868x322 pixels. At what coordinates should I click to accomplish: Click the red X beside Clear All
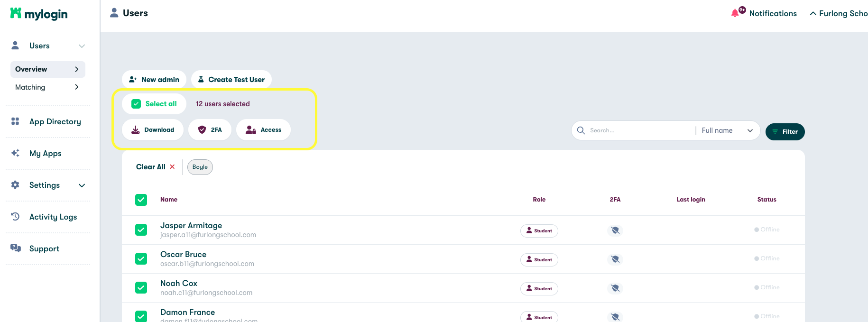pos(172,167)
